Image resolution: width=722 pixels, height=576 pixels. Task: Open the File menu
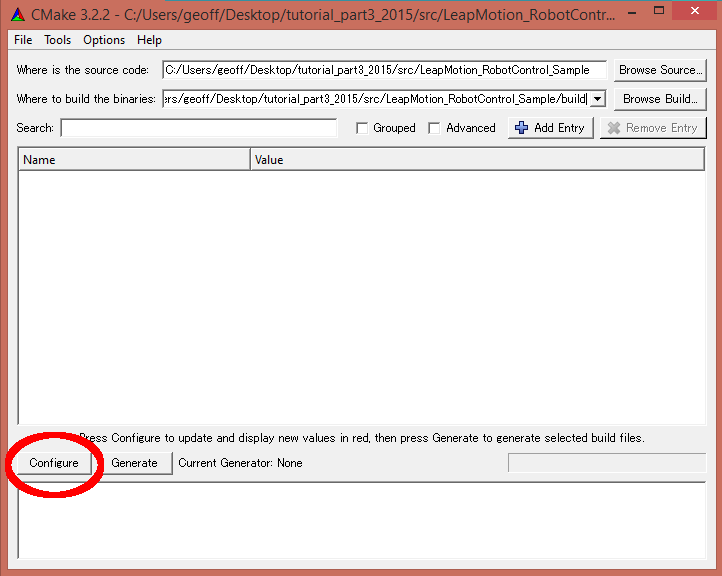tap(23, 40)
